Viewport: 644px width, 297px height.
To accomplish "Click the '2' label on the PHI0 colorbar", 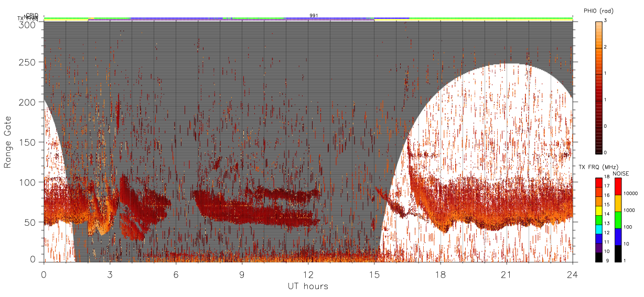I will 606,47.
